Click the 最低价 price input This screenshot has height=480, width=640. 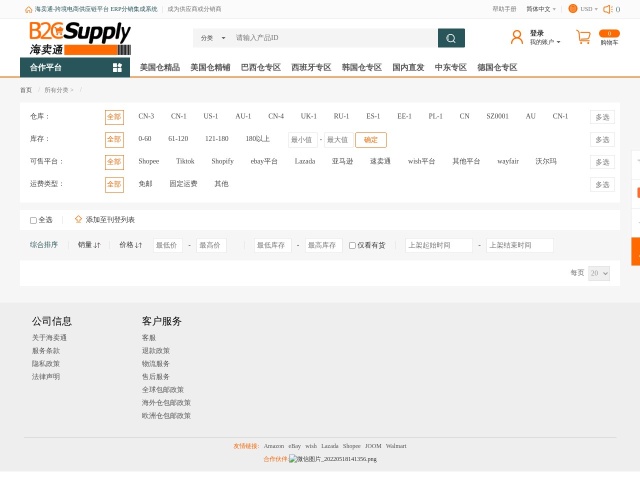168,245
